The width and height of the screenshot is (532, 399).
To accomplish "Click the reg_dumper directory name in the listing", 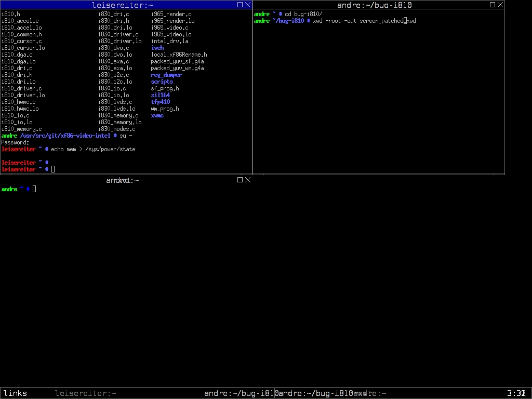I will point(166,75).
